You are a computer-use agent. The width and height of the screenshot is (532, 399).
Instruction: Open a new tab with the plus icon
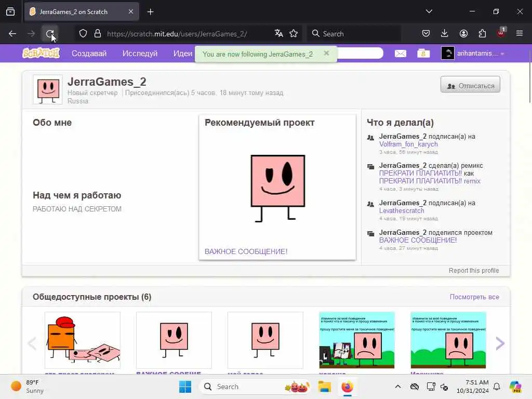(x=151, y=12)
